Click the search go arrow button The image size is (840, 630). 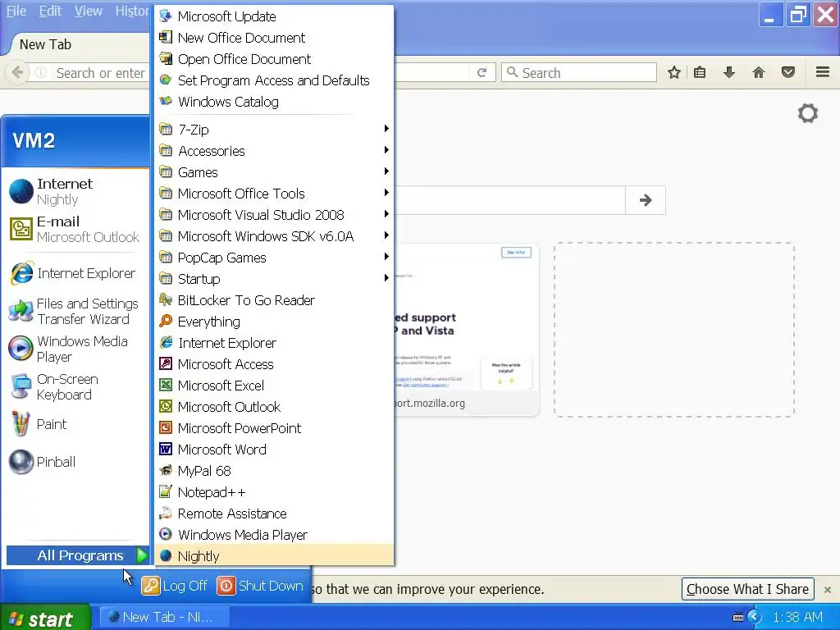[x=646, y=200]
